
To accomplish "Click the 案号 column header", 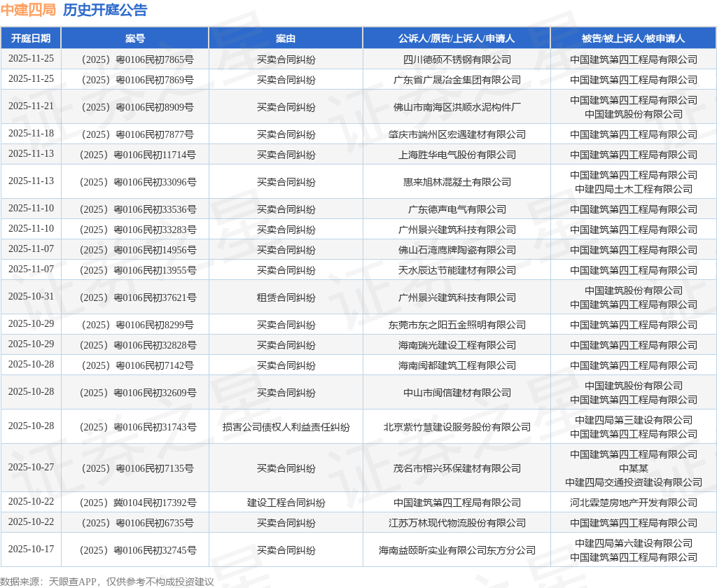I will tap(134, 38).
